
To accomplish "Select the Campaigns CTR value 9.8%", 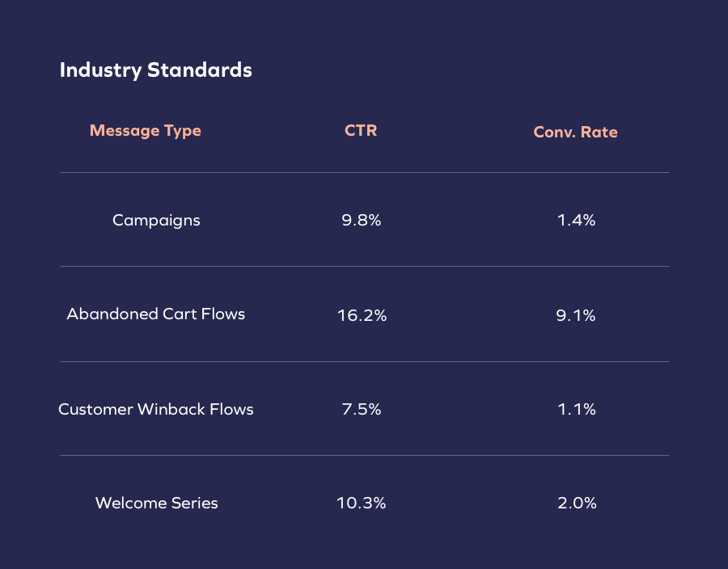I will (x=361, y=220).
